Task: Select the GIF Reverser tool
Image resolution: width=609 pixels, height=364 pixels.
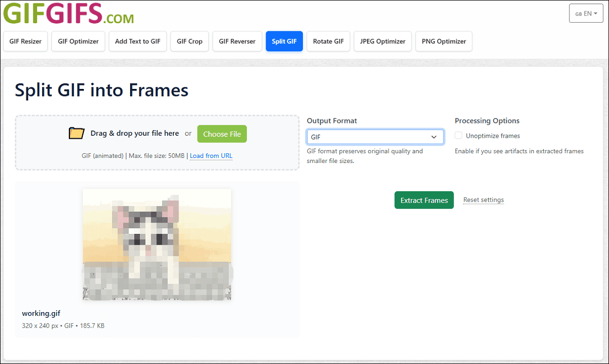Action: 237,41
